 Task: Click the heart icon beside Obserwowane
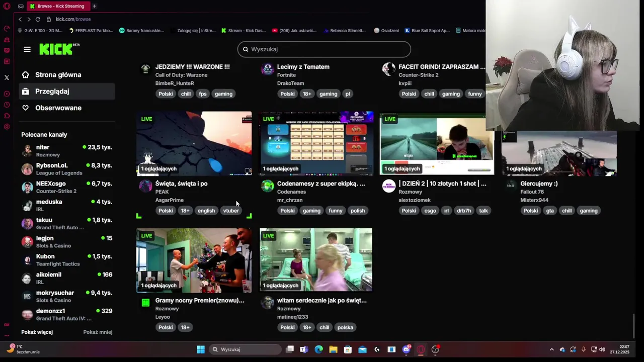point(26,108)
